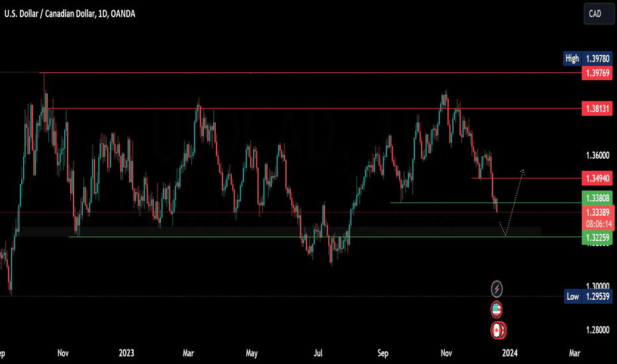Click the Mar label right of 2024
This screenshot has height=364, width=617.
click(x=575, y=353)
